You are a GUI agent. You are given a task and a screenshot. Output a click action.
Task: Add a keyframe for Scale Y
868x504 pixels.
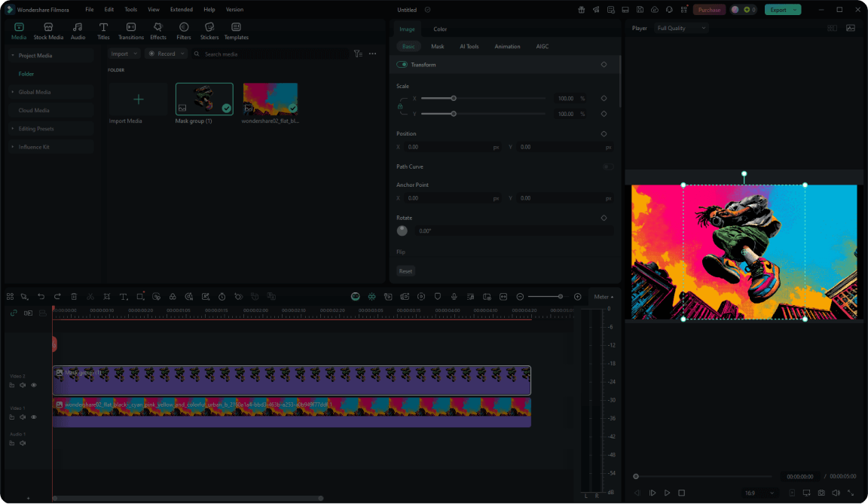pos(604,114)
